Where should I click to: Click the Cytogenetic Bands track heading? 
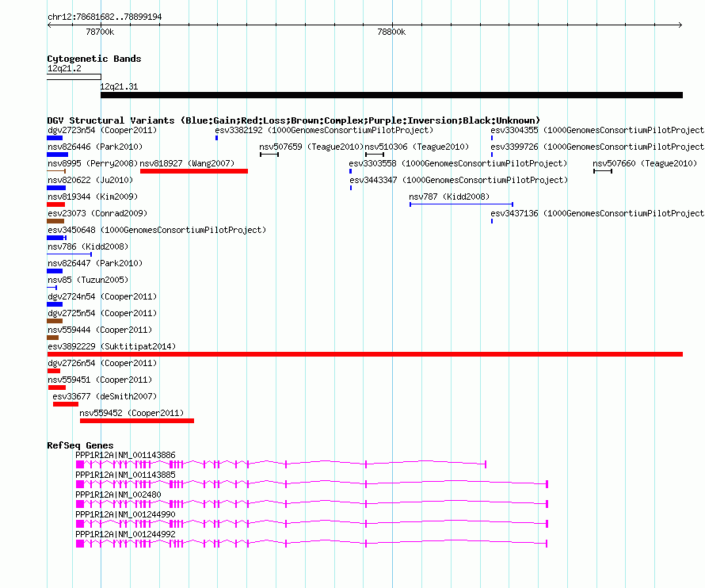point(94,59)
